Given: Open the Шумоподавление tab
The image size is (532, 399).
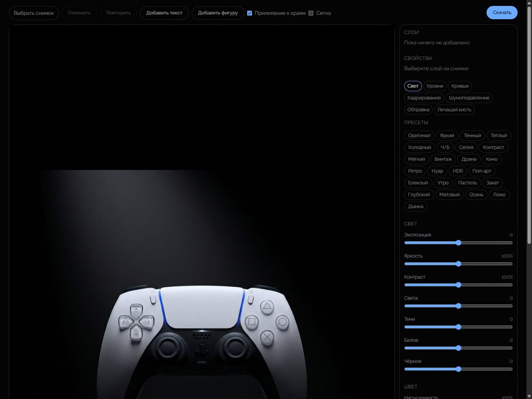Looking at the screenshot, I should tap(469, 98).
